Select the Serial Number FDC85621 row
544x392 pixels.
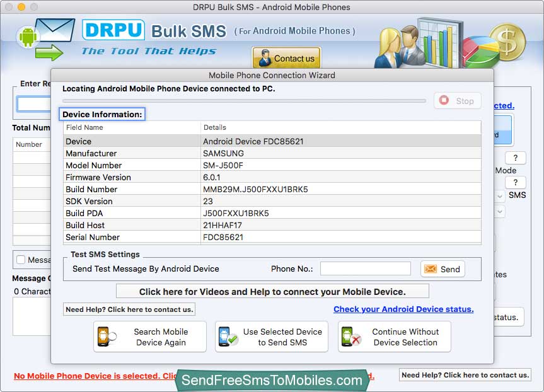[272, 237]
